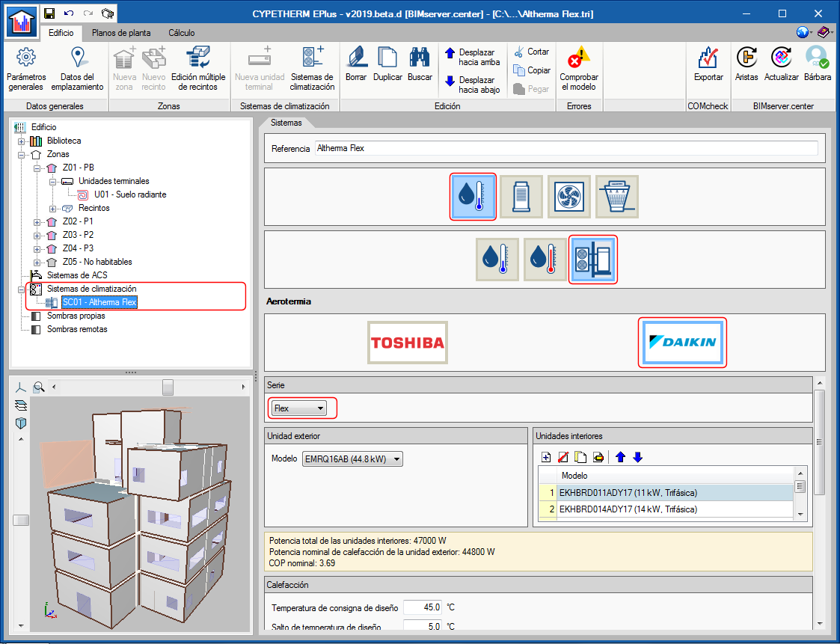Click the edit icon in the Unidades interiores toolbar
840x644 pixels.
tap(598, 457)
